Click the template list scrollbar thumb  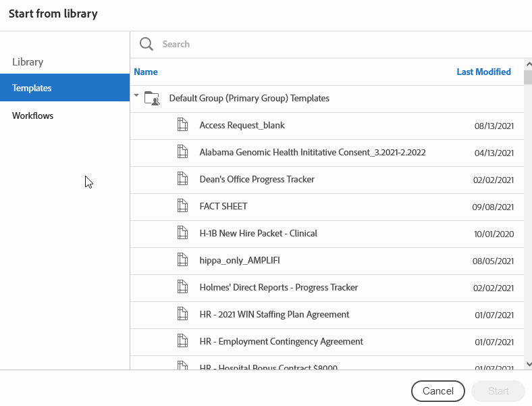coord(528,78)
